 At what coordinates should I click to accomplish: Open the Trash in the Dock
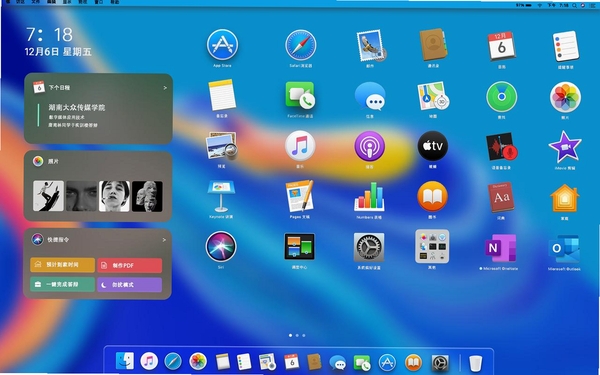pos(475,363)
